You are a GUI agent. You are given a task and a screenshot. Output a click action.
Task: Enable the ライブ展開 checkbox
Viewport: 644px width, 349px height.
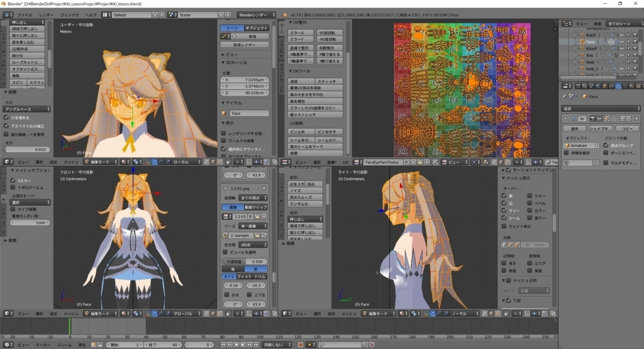13,209
